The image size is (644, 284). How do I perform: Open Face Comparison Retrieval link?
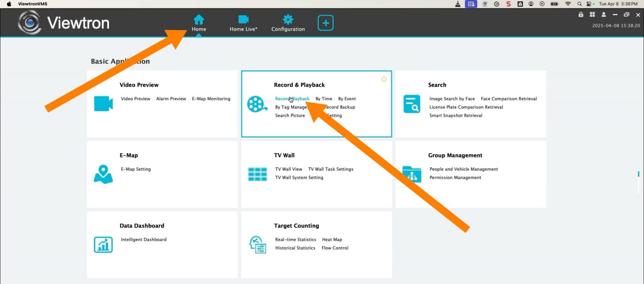pos(509,99)
